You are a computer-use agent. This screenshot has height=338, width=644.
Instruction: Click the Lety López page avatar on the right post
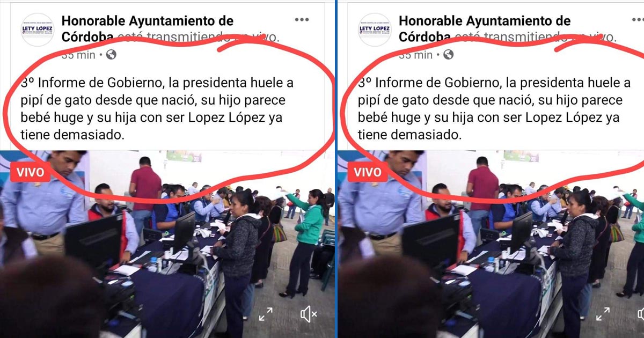pyautogui.click(x=375, y=30)
